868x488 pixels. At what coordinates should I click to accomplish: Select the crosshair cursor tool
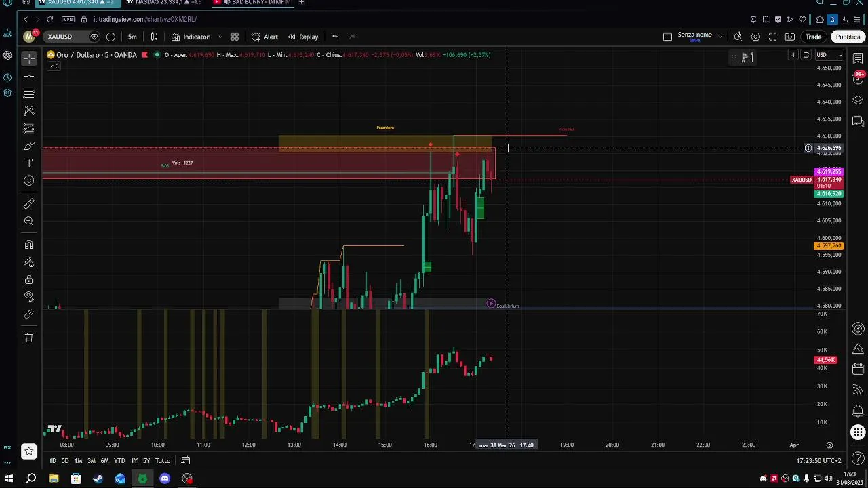click(x=28, y=58)
